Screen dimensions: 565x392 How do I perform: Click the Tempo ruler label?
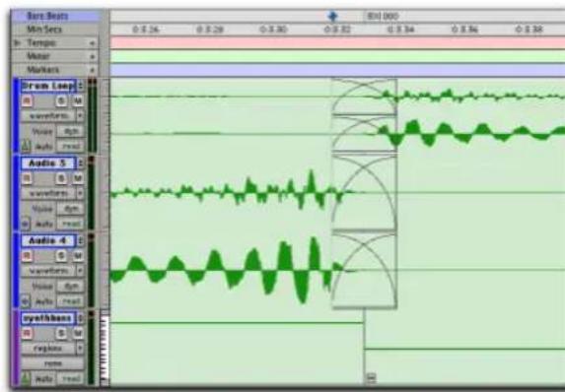pyautogui.click(x=41, y=42)
